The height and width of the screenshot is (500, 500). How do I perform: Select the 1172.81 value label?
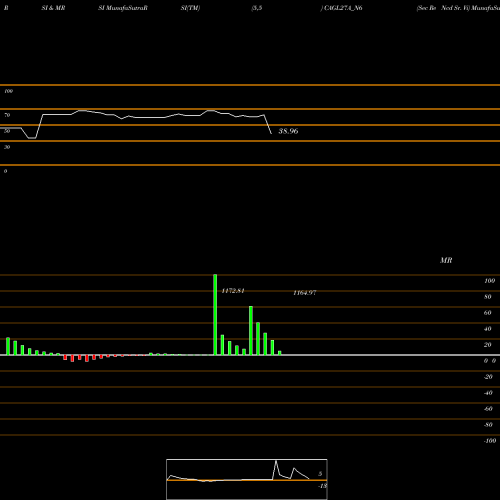point(233,291)
